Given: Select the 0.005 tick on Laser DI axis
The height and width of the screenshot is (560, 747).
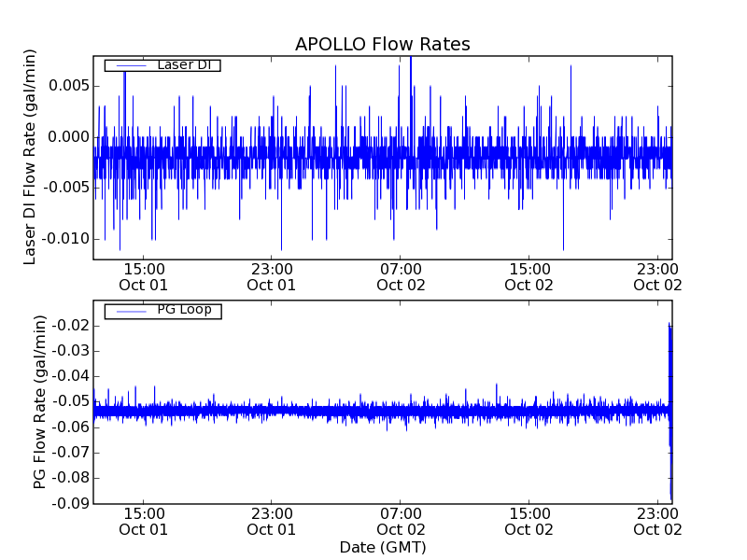Looking at the screenshot, I should [69, 86].
